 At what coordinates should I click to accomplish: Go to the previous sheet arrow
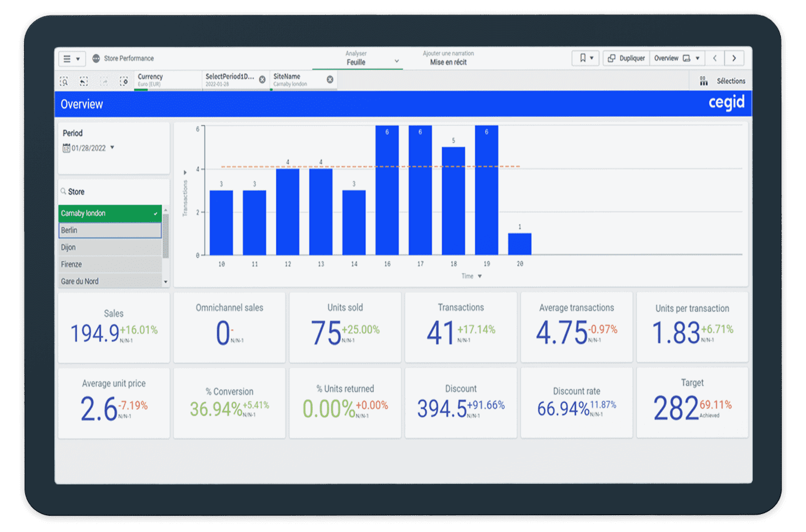coord(715,58)
